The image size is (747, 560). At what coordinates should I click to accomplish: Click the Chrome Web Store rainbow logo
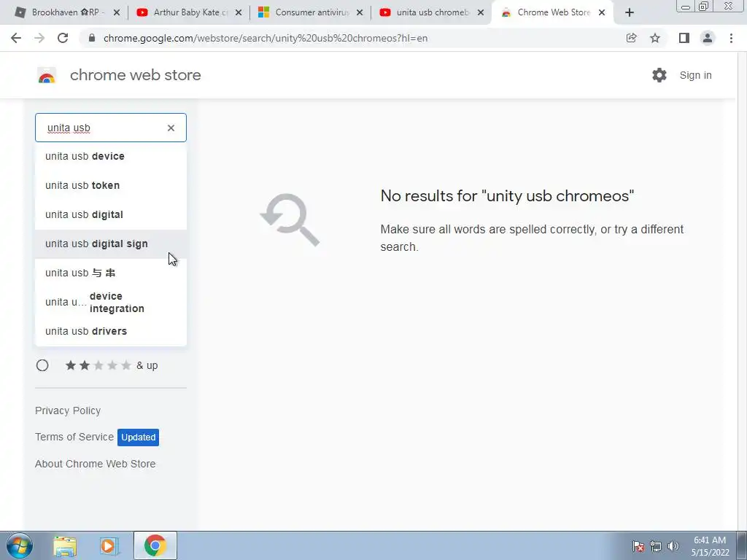(47, 75)
